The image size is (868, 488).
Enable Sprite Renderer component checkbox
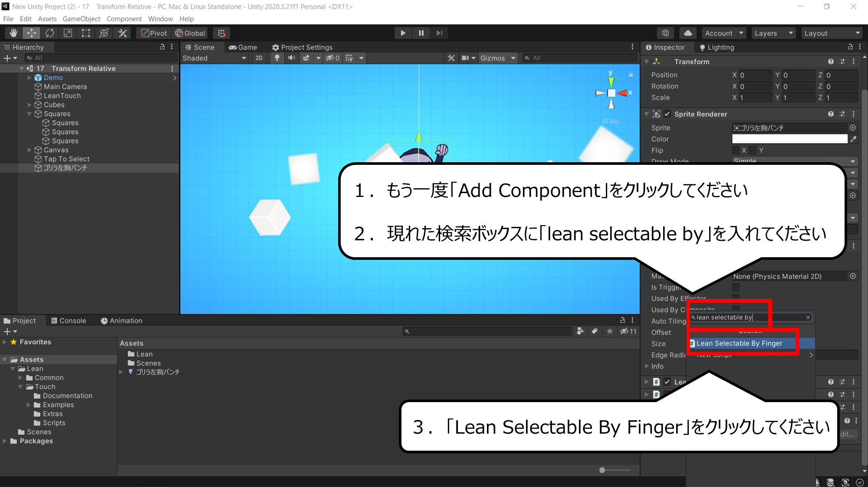point(667,114)
